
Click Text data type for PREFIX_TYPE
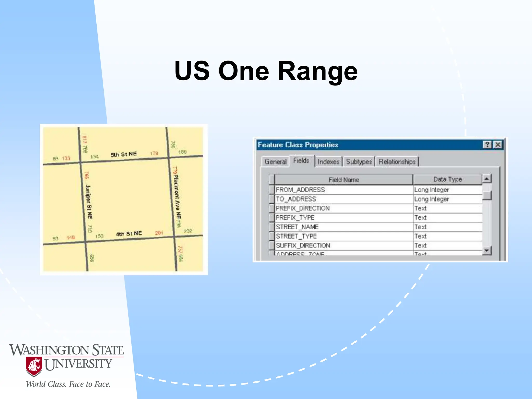pos(447,218)
